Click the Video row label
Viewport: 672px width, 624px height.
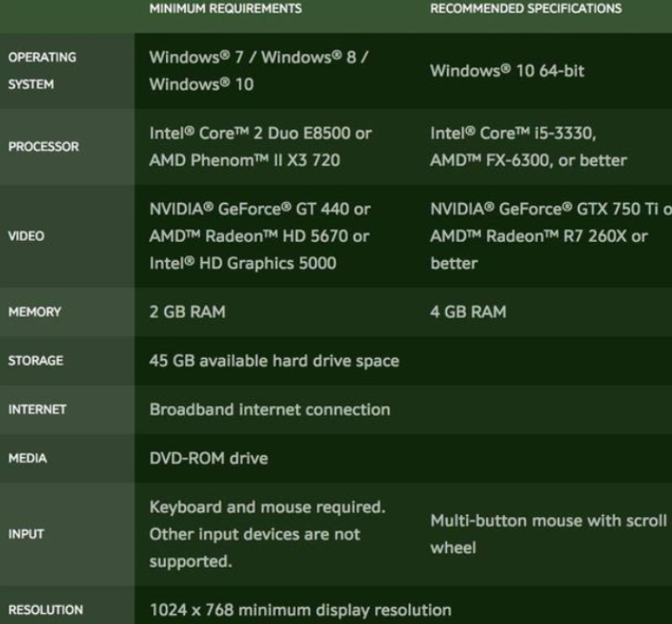[x=26, y=236]
